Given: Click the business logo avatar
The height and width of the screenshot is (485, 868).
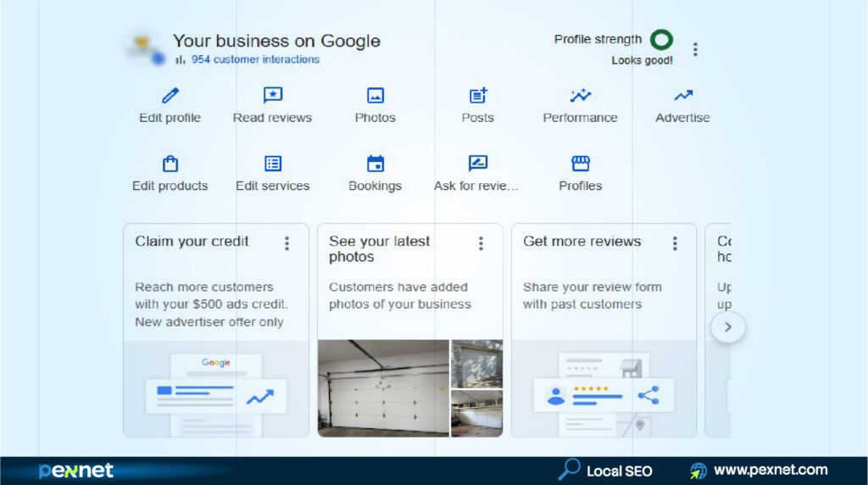Looking at the screenshot, I should pos(145,48).
